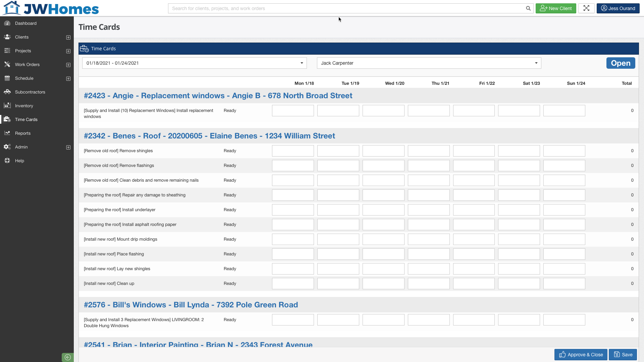
Task: Click the Dashboard gauge icon in sidebar
Action: coord(7,23)
